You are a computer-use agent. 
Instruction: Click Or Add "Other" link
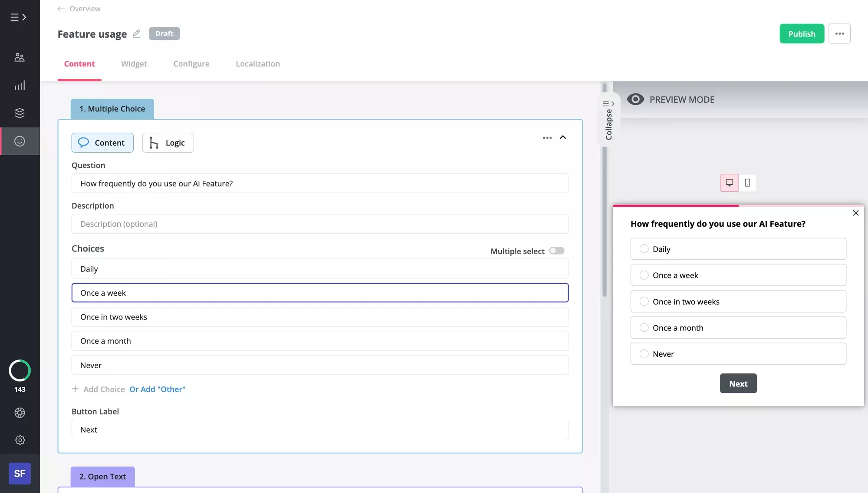point(157,389)
